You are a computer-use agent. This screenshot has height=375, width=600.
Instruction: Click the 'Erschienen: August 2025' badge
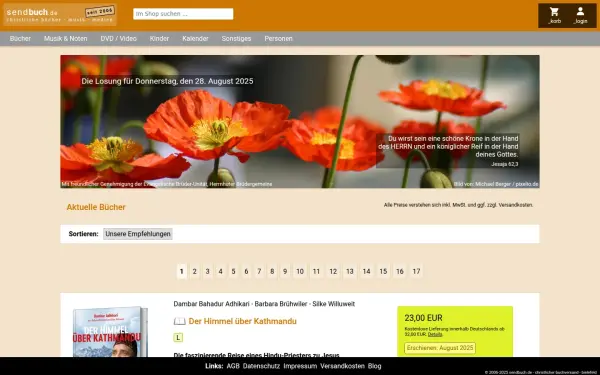[440, 348]
